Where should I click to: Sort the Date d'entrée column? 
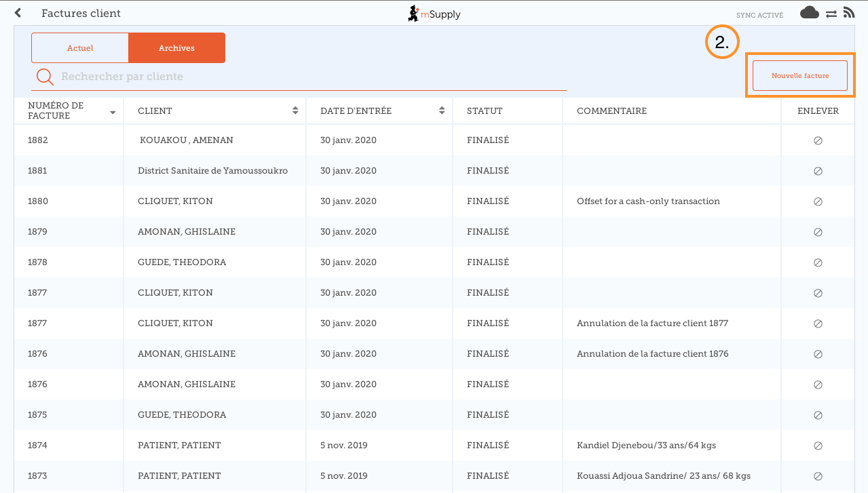pos(442,111)
